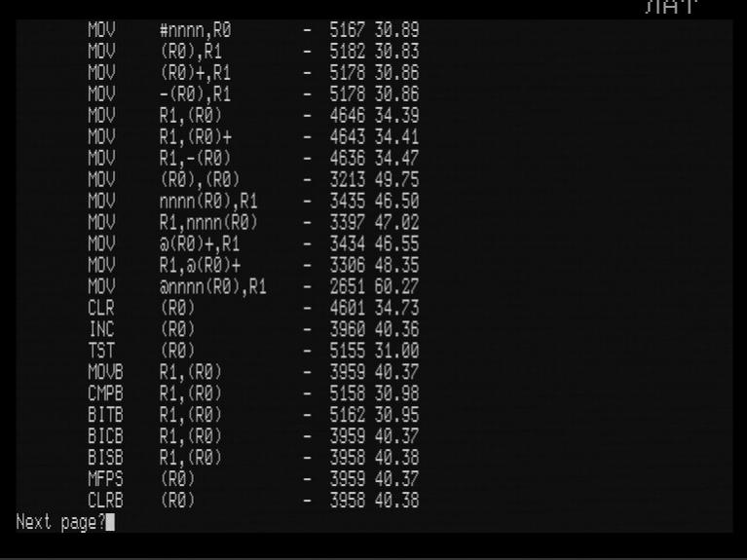Click the MOV (R0),(R0) operands

(x=200, y=180)
